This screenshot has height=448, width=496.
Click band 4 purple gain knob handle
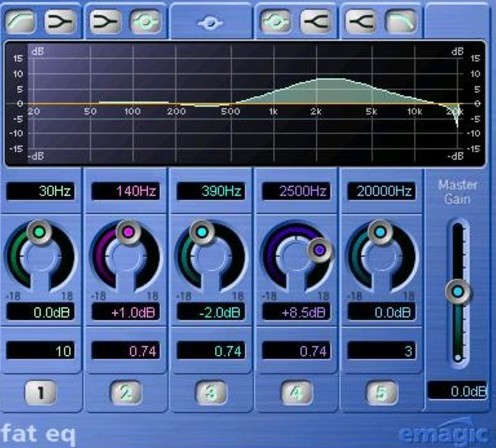[x=319, y=250]
